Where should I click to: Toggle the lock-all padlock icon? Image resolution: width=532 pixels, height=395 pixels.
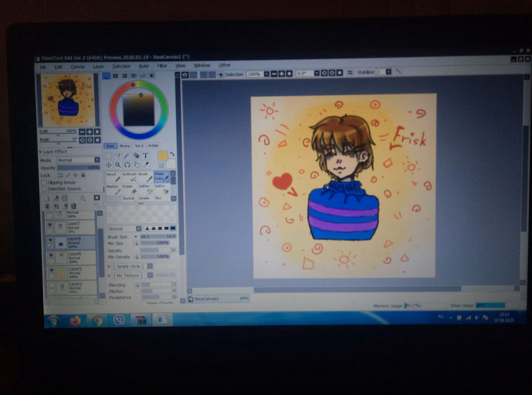pyautogui.click(x=83, y=175)
